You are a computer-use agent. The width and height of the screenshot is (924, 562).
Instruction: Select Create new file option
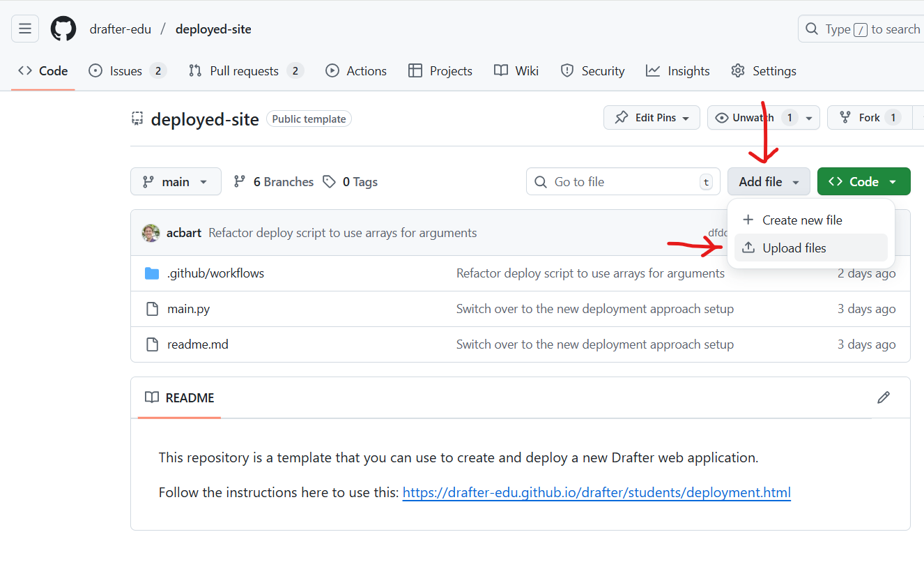tap(801, 220)
